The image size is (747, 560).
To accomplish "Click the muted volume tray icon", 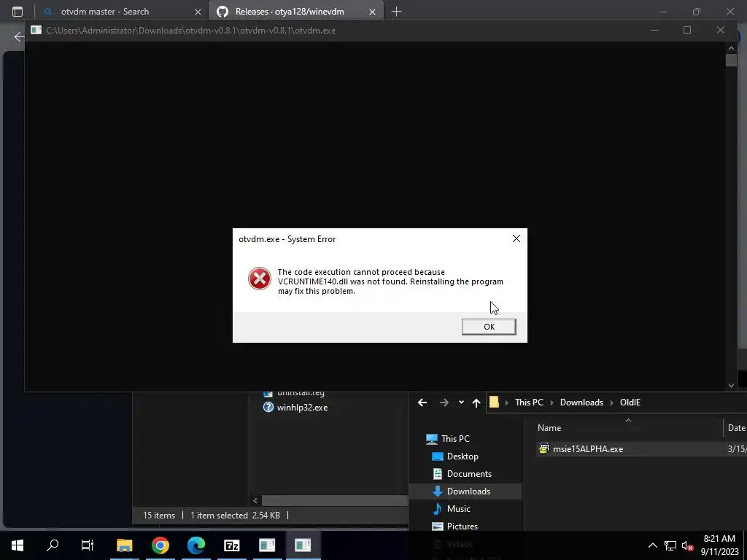I will tap(687, 545).
